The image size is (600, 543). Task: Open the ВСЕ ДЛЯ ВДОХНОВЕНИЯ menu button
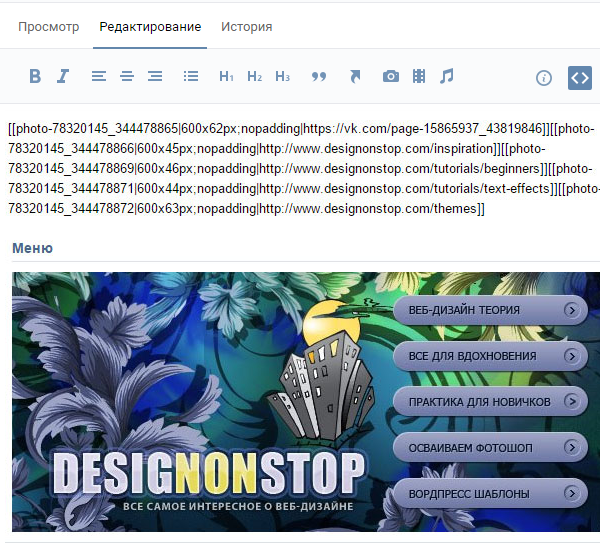tap(490, 356)
